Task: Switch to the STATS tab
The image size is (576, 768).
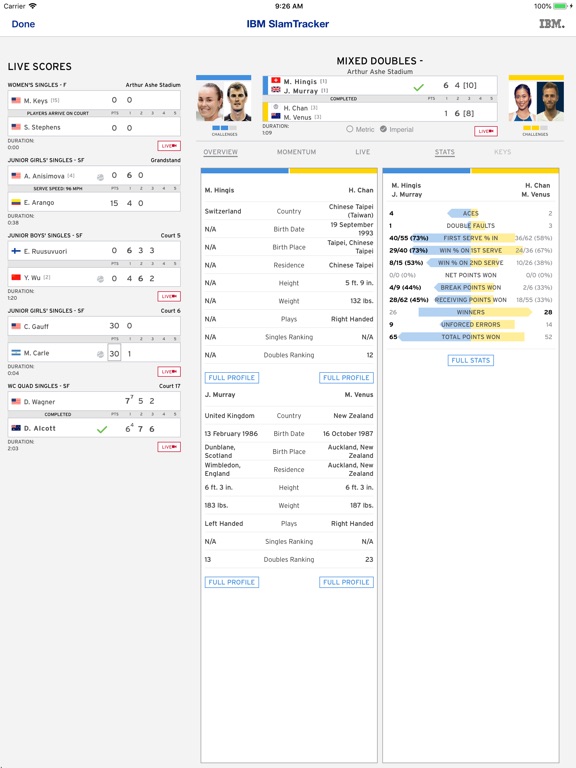Action: point(445,152)
